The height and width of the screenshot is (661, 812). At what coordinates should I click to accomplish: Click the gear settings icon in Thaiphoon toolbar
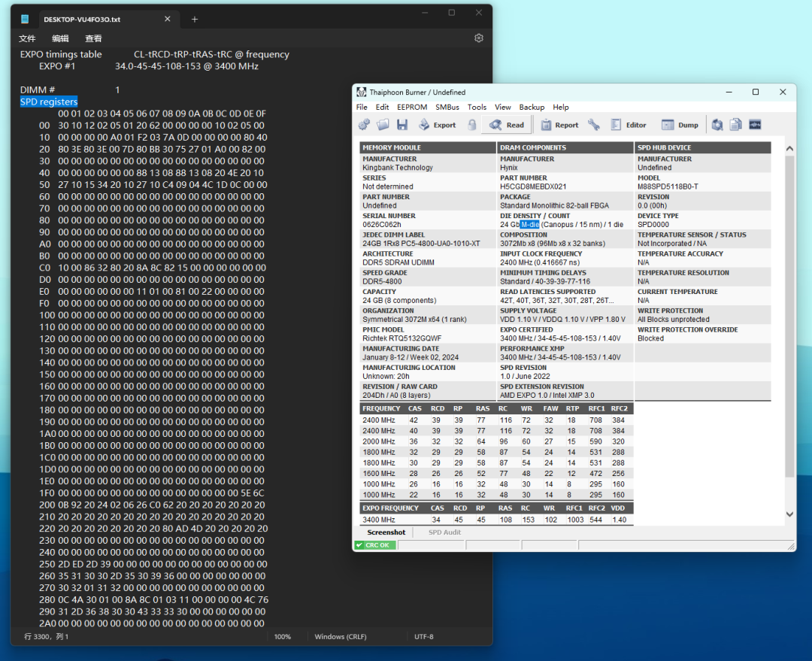(x=364, y=125)
